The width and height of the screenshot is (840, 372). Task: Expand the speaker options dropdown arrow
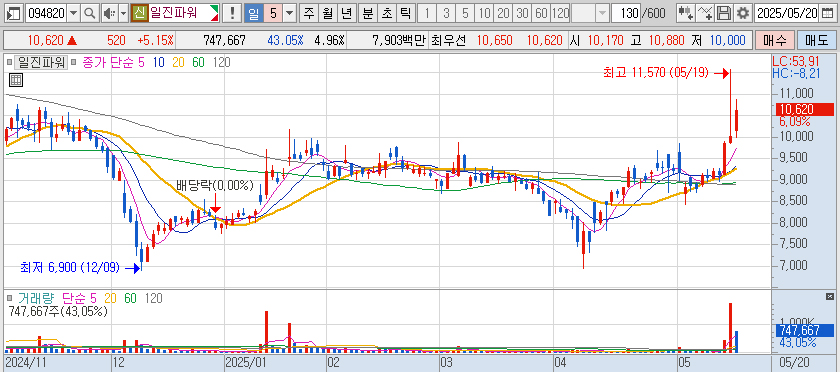[x=123, y=13]
